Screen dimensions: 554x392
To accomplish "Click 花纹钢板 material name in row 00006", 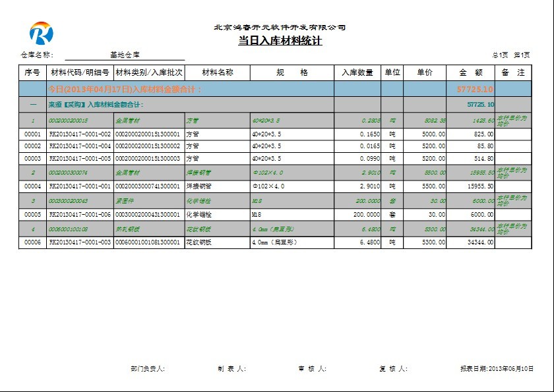I will tap(199, 242).
